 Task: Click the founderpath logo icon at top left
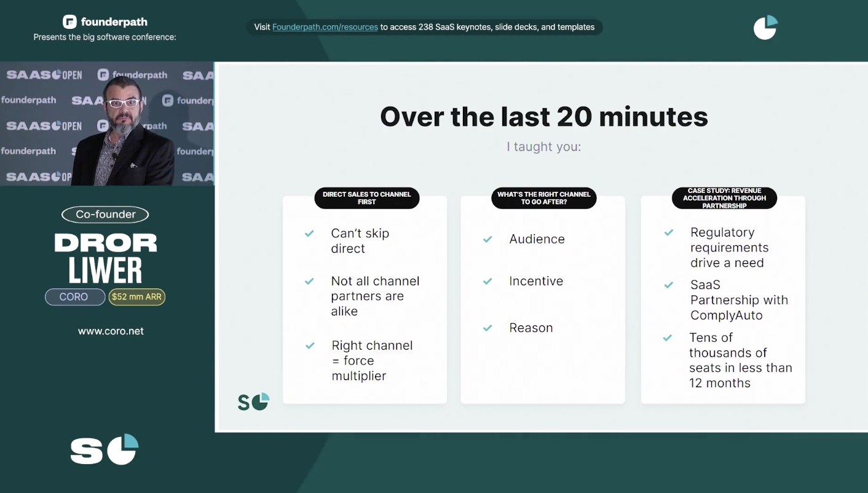pyautogui.click(x=69, y=22)
